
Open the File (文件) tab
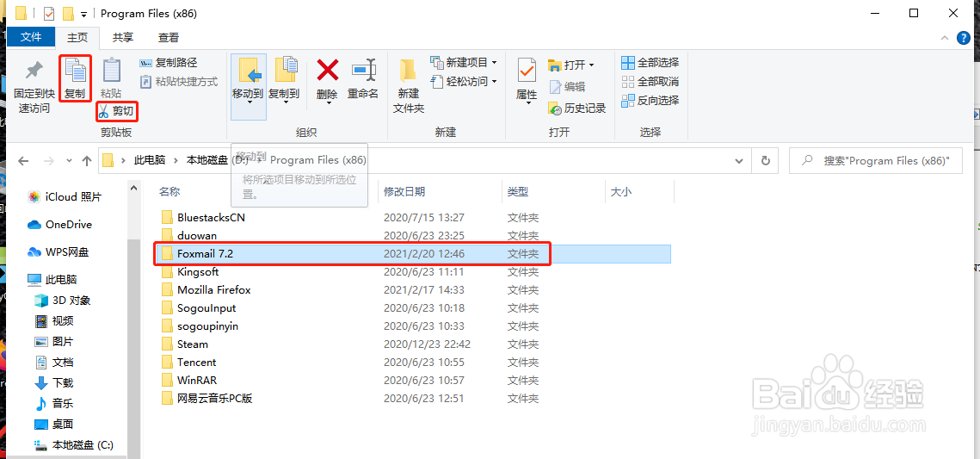[x=31, y=38]
